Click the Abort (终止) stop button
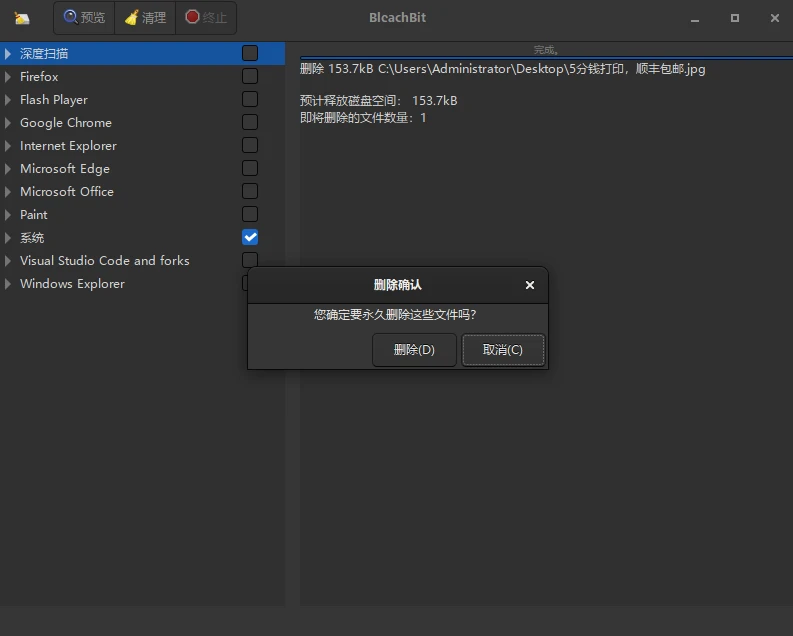Image resolution: width=793 pixels, height=636 pixels. (206, 18)
